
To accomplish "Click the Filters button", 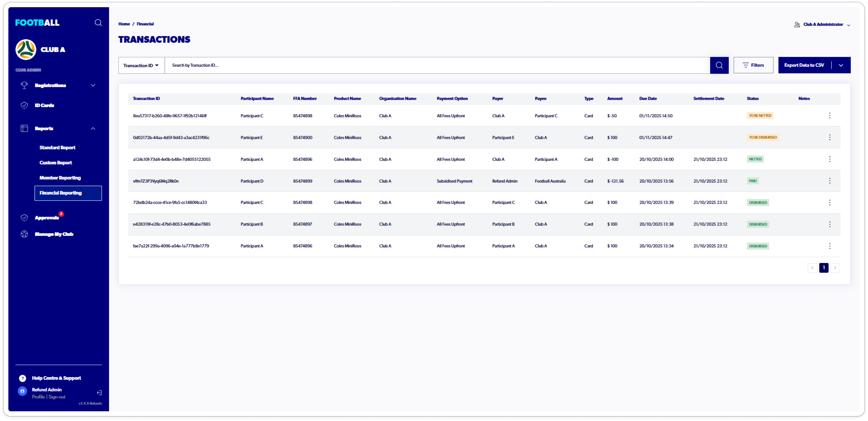I will click(x=753, y=65).
